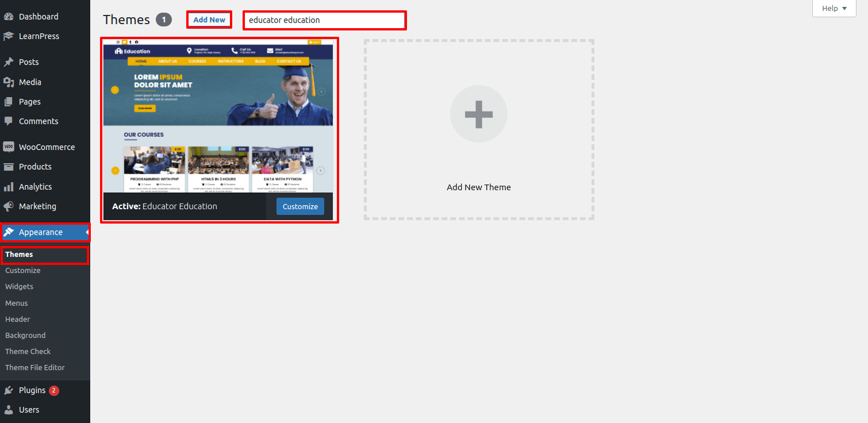
Task: Click the theme search input field
Action: [x=324, y=20]
